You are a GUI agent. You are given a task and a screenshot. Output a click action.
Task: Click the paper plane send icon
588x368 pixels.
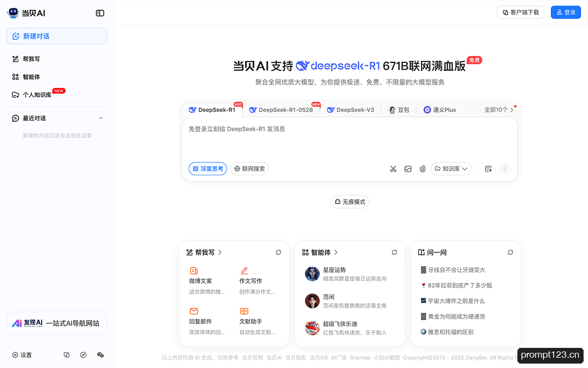click(504, 169)
